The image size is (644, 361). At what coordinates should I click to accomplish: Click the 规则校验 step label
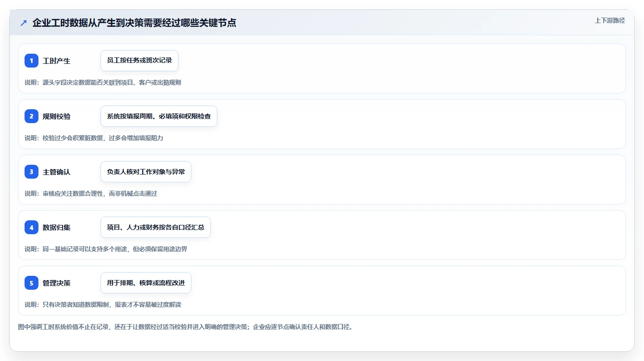click(x=57, y=116)
